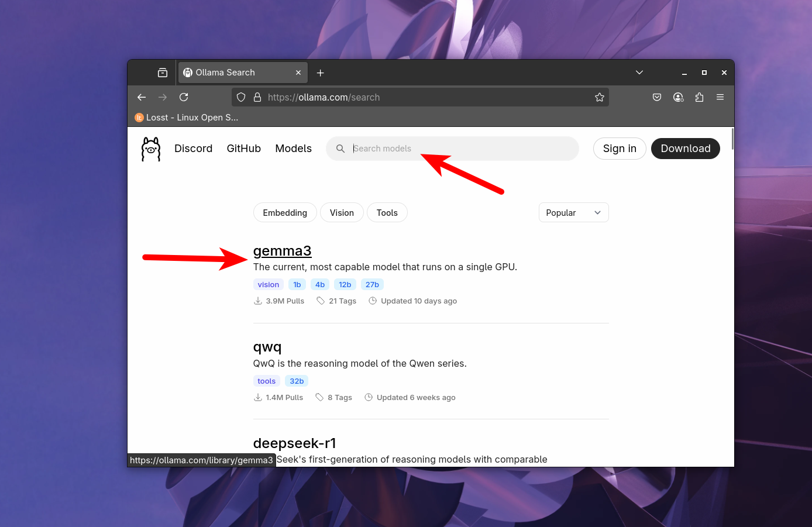Bookmark this page with the star icon

(x=599, y=97)
